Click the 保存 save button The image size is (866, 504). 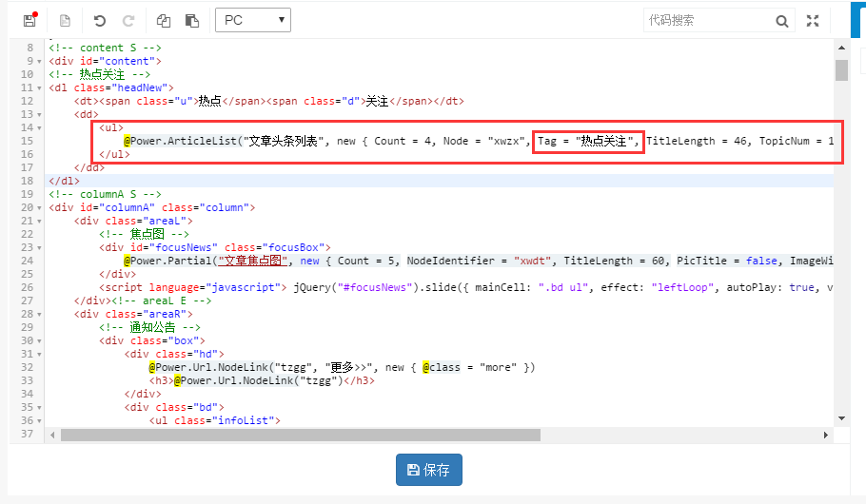pyautogui.click(x=428, y=470)
